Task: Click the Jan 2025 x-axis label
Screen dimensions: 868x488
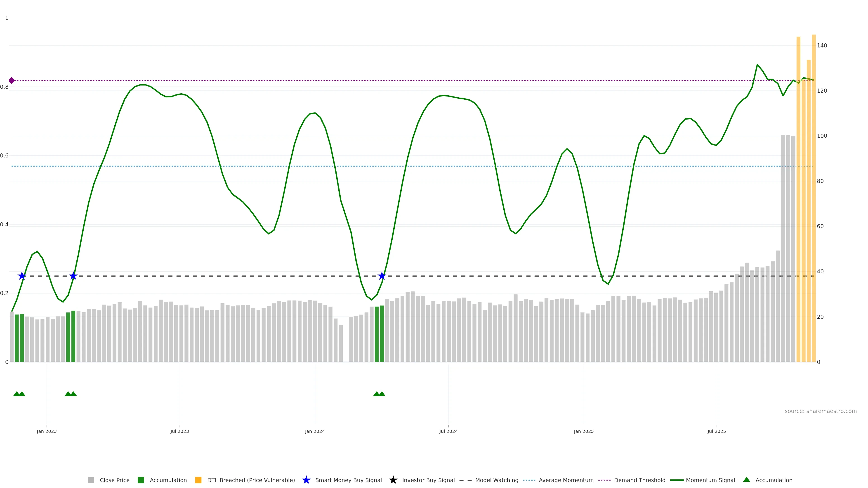Action: pos(584,432)
